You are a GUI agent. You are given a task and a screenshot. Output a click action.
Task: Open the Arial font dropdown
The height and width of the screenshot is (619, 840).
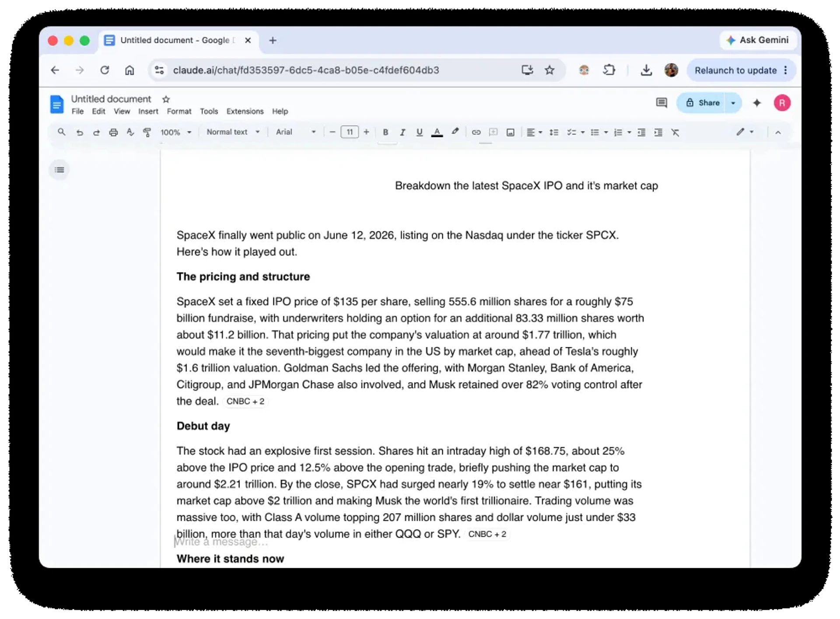point(296,132)
